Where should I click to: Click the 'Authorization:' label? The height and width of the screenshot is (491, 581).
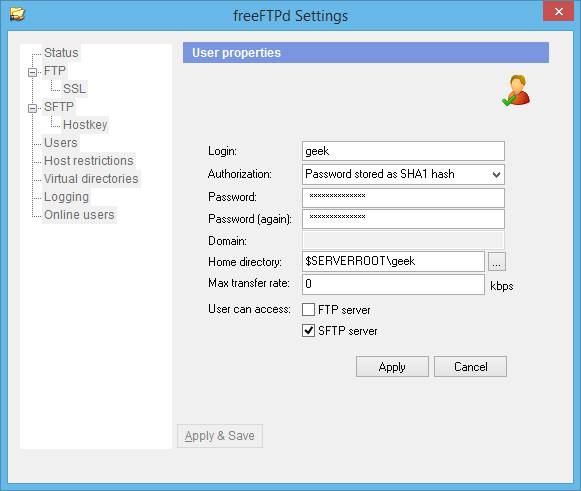tap(240, 174)
